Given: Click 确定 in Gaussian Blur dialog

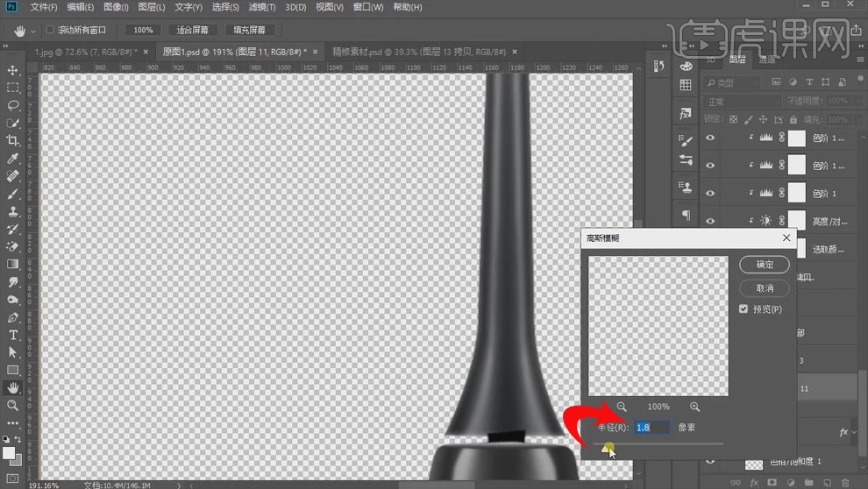Looking at the screenshot, I should [x=765, y=265].
